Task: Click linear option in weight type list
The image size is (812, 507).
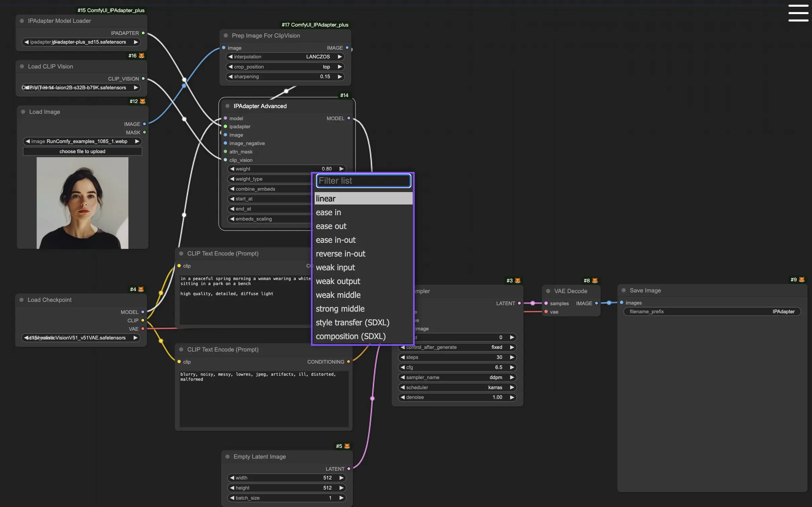Action: (362, 198)
